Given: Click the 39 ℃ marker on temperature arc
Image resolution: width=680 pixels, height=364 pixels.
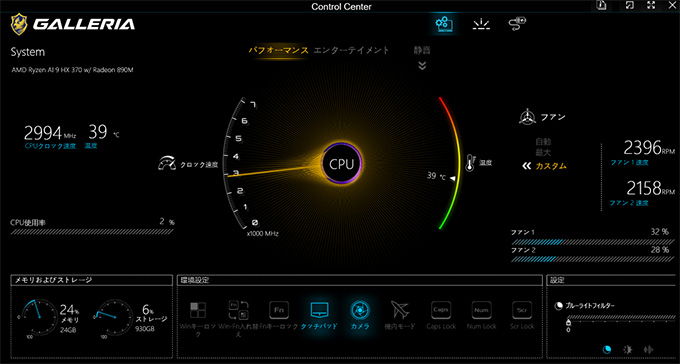Looking at the screenshot, I should (x=441, y=177).
